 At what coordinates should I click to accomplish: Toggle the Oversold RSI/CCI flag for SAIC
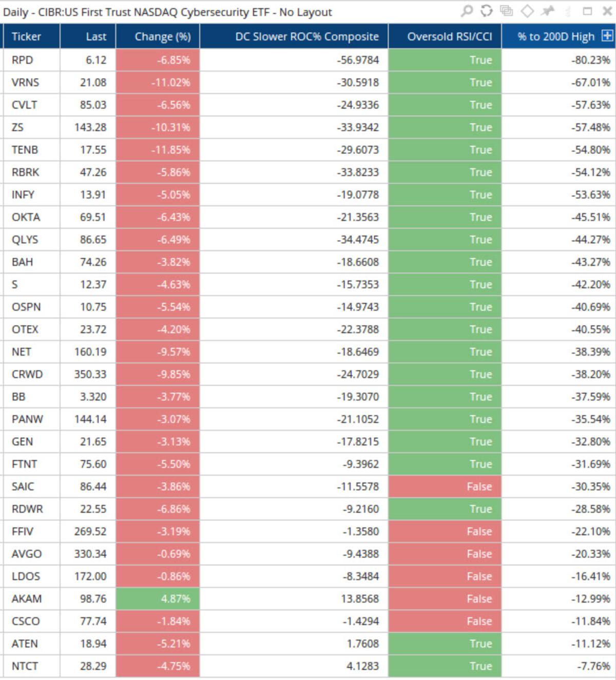coord(445,487)
